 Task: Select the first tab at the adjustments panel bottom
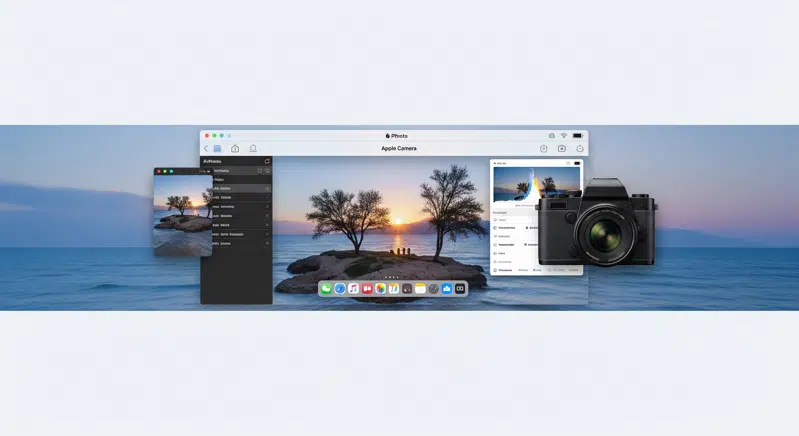(x=503, y=270)
